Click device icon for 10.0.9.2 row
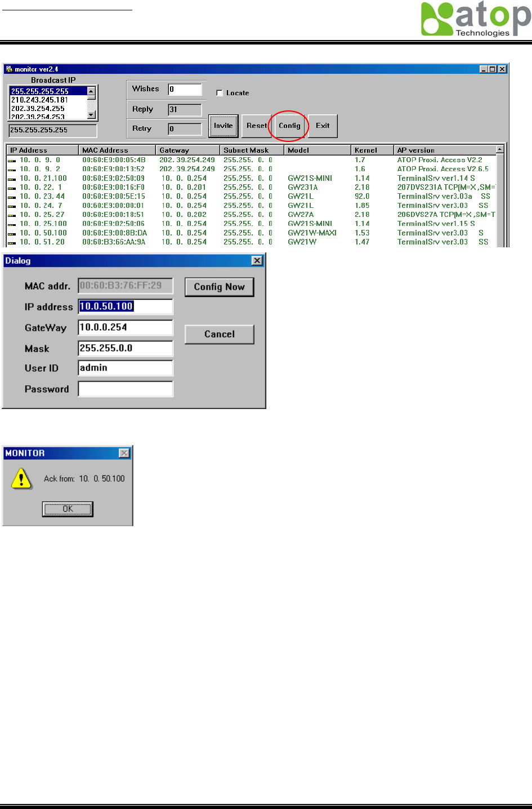532x809 pixels. 12,170
